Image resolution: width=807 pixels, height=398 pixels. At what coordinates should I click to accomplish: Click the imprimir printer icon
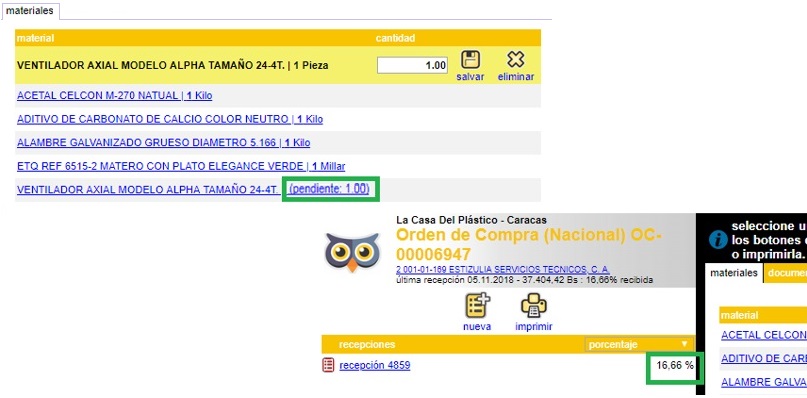coord(534,306)
